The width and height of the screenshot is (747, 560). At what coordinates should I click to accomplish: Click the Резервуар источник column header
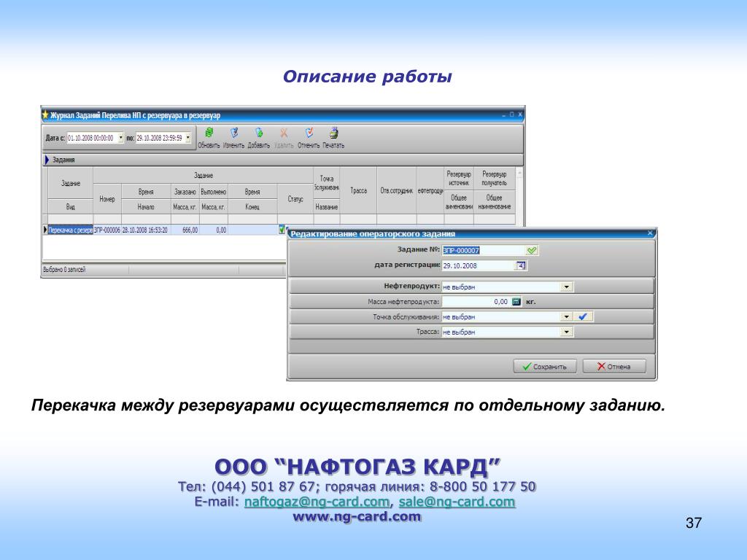tap(459, 178)
